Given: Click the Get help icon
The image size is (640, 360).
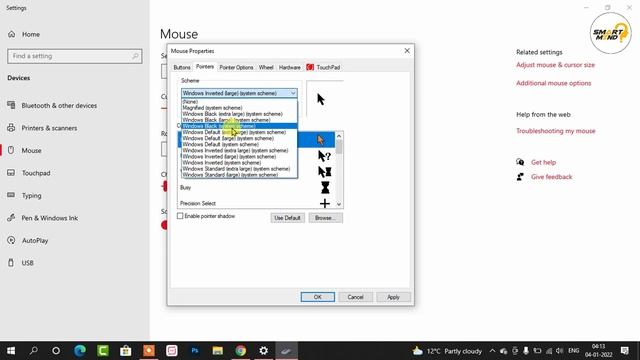Looking at the screenshot, I should click(x=520, y=162).
